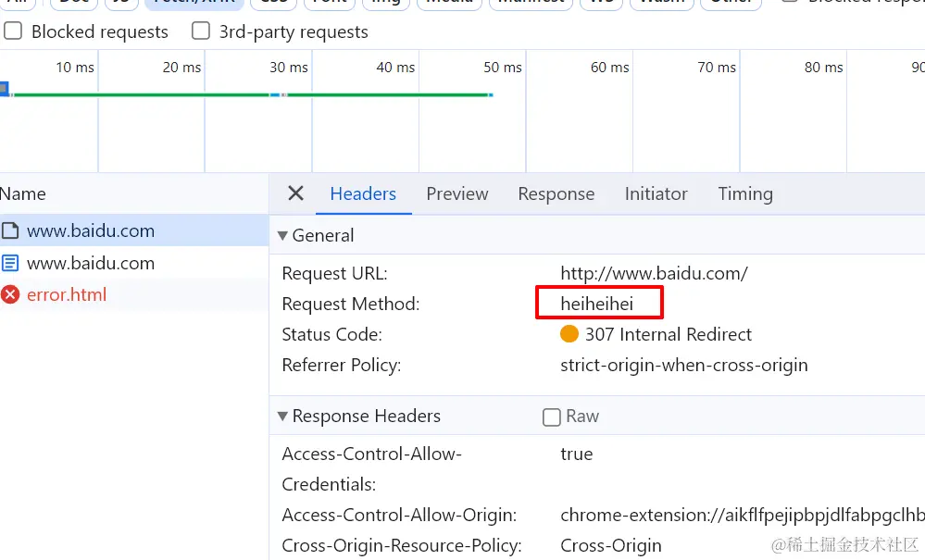Open the Initiator tab
925x560 pixels.
(656, 194)
